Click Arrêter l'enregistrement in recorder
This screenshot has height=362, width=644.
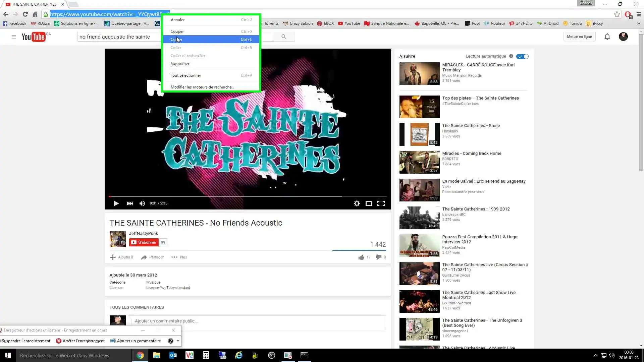pyautogui.click(x=80, y=341)
